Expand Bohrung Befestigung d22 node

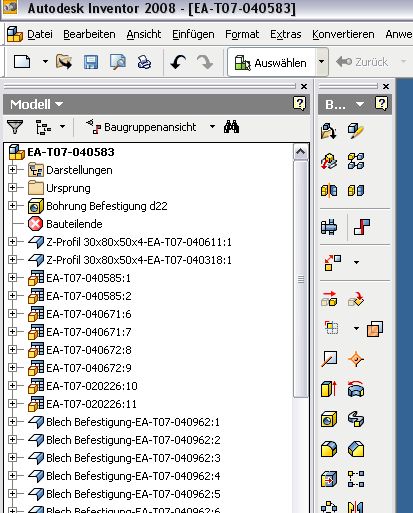[12, 206]
